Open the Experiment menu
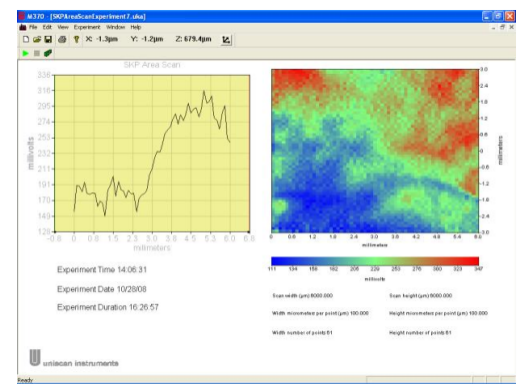Screen dimensions: 524x386 tap(87, 27)
